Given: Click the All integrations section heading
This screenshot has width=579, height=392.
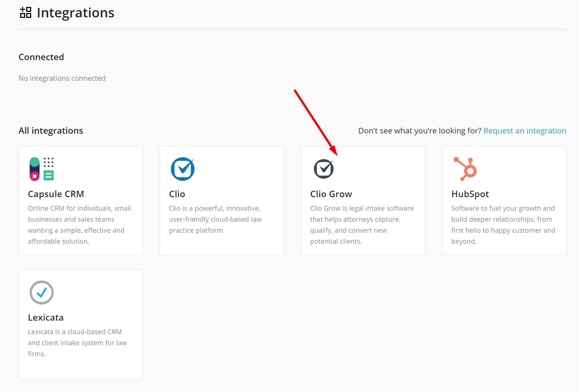Looking at the screenshot, I should pyautogui.click(x=51, y=130).
